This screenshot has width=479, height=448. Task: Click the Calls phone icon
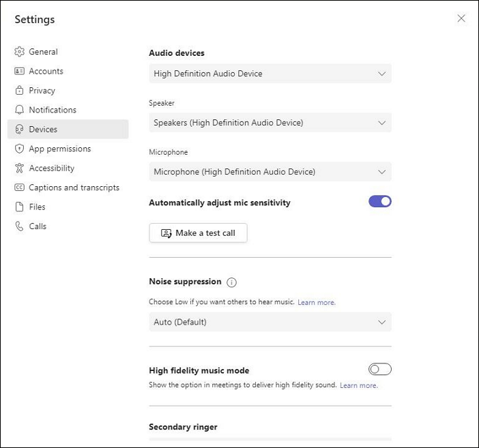click(x=19, y=226)
